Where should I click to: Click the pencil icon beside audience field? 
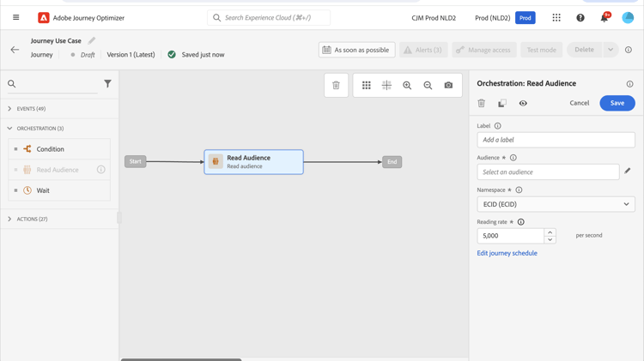pos(628,171)
